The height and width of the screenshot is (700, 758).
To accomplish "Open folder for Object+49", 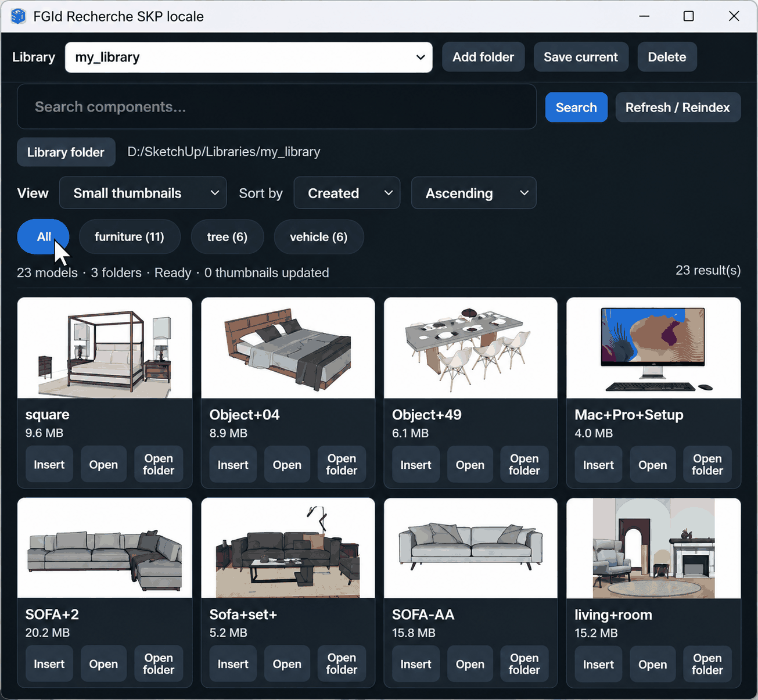I will 525,465.
